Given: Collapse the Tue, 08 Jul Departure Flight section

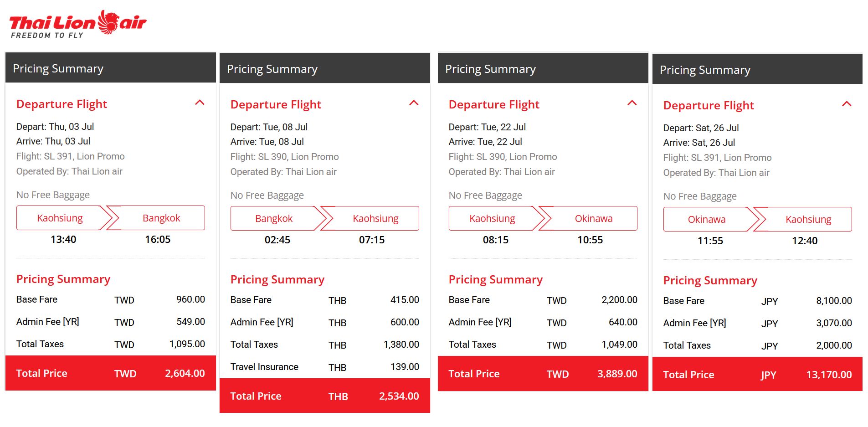Looking at the screenshot, I should coord(414,103).
